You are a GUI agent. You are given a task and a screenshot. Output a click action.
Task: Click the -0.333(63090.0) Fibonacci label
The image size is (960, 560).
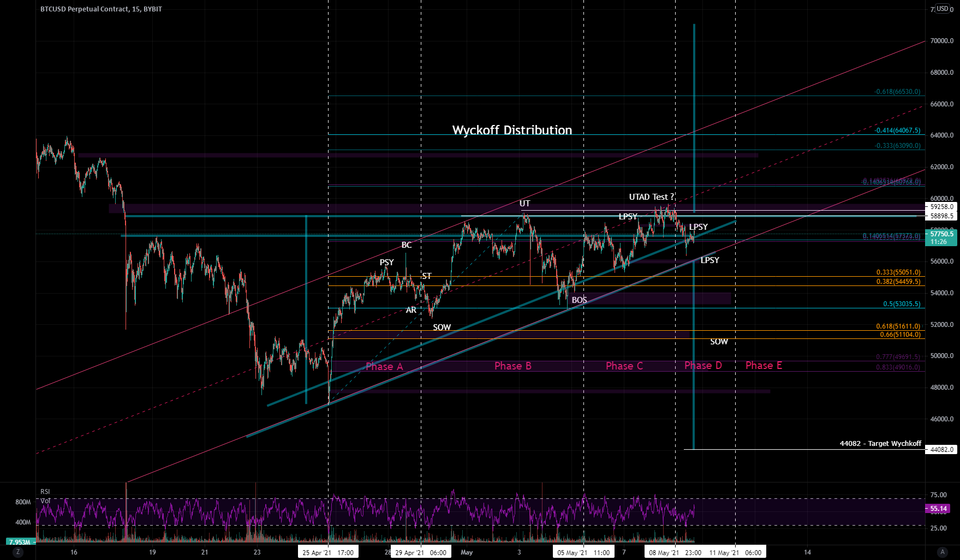[x=897, y=146]
